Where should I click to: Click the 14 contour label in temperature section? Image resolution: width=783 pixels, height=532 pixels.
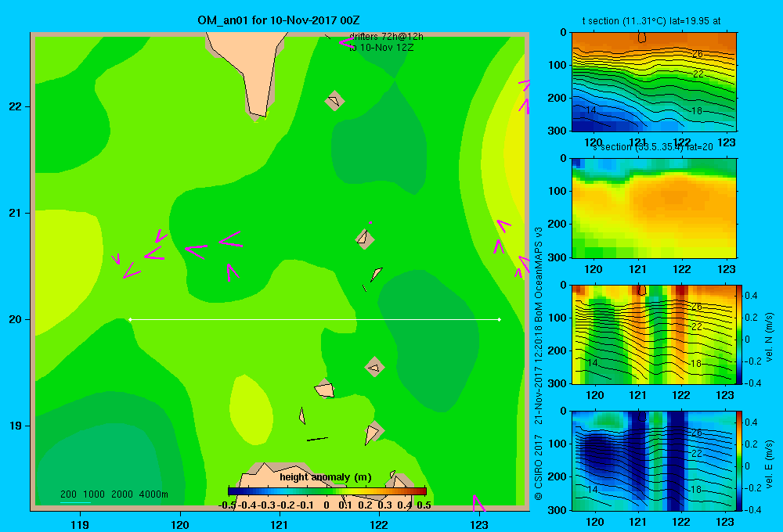(x=590, y=110)
